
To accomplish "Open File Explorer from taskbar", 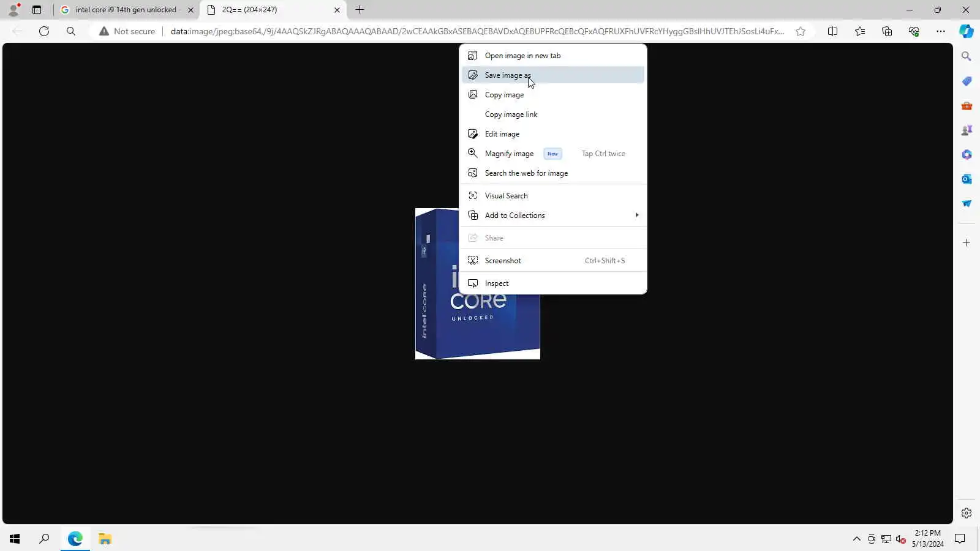I will [105, 539].
